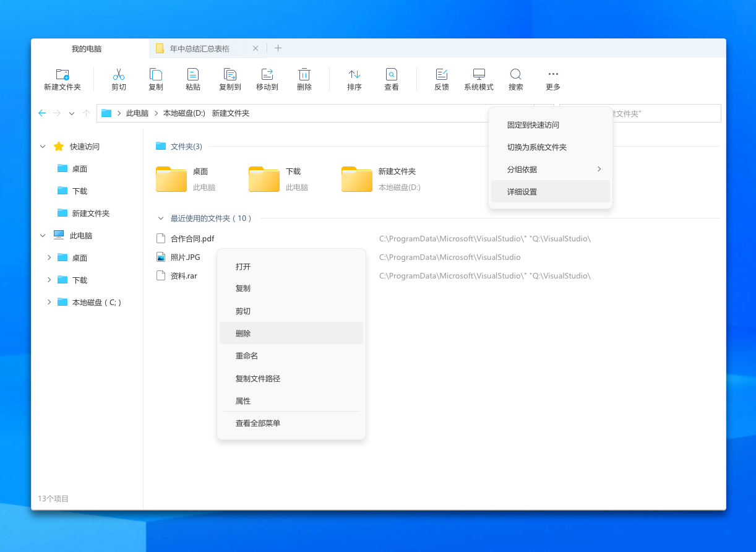Viewport: 756px width, 552px height.
Task: Click 新建文件夹 in the address breadcrumb
Action: coord(231,113)
